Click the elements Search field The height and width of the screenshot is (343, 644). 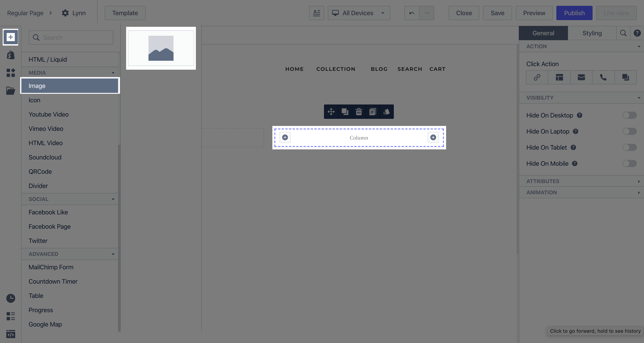tap(71, 38)
